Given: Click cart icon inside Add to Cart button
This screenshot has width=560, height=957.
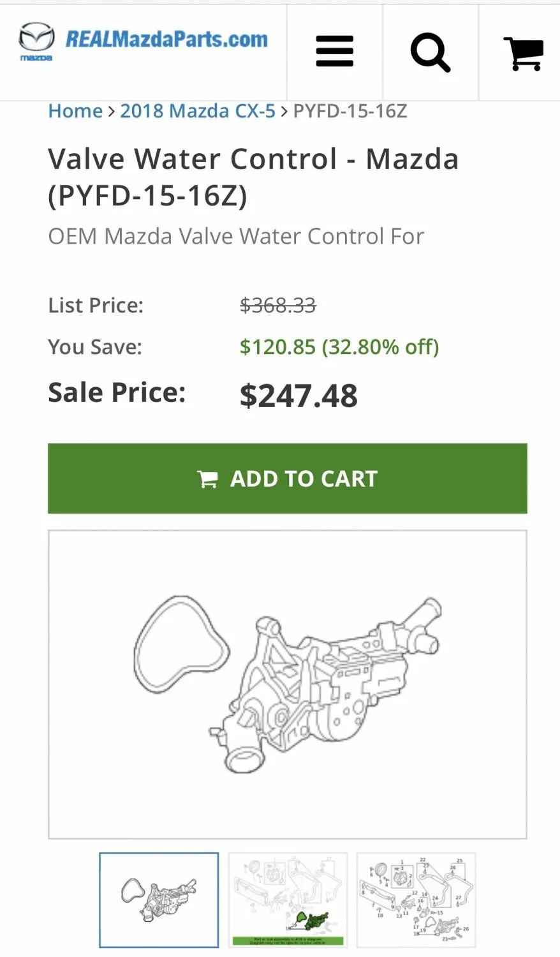Looking at the screenshot, I should 208,479.
